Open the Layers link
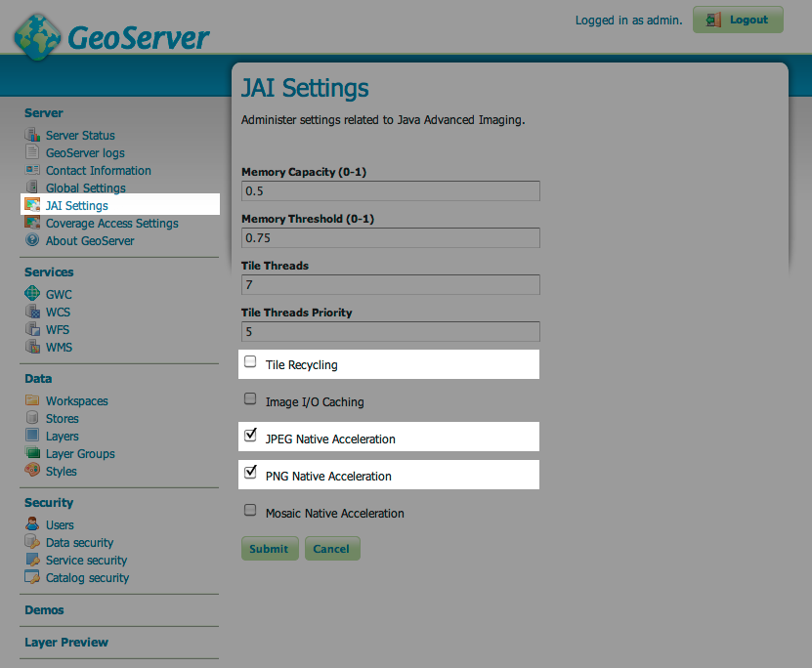Screen dimensions: 812x668 63,437
